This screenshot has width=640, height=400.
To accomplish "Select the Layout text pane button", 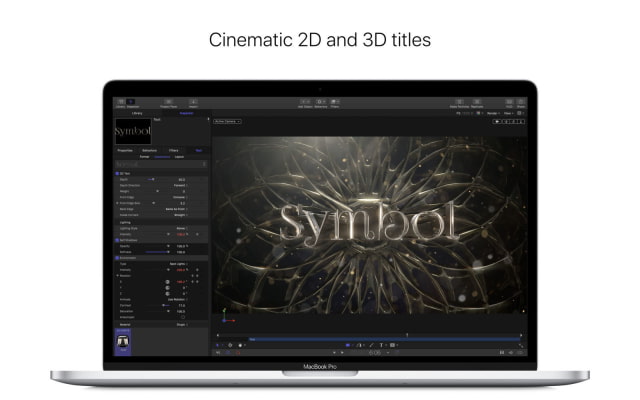I will click(178, 157).
